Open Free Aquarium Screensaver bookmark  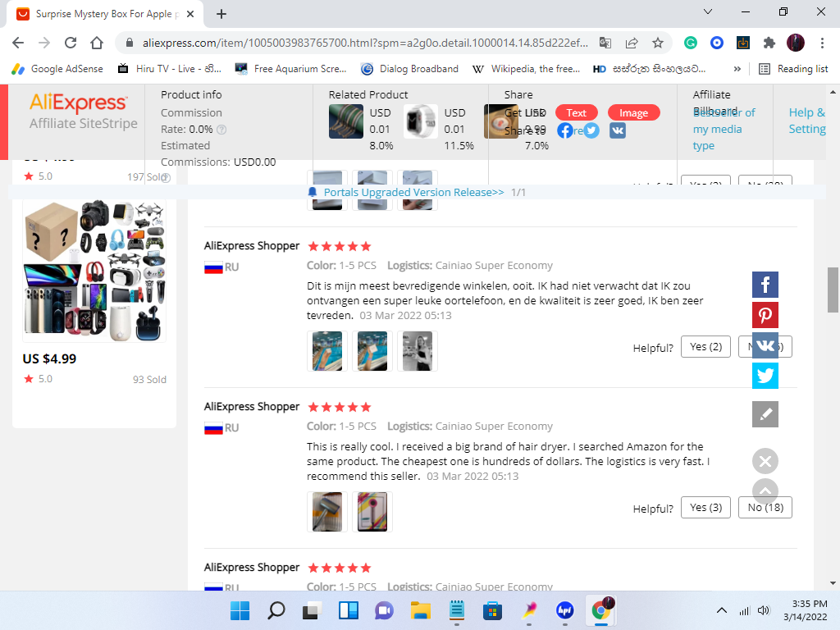(x=291, y=69)
